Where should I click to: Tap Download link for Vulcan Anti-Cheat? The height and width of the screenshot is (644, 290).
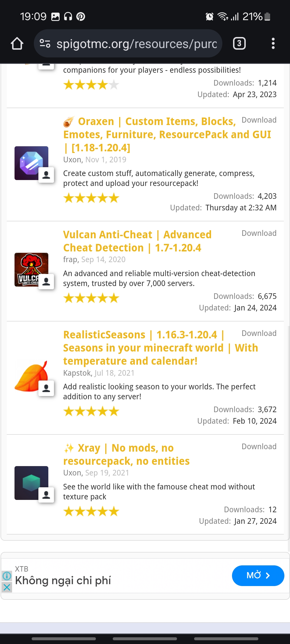[x=259, y=233]
